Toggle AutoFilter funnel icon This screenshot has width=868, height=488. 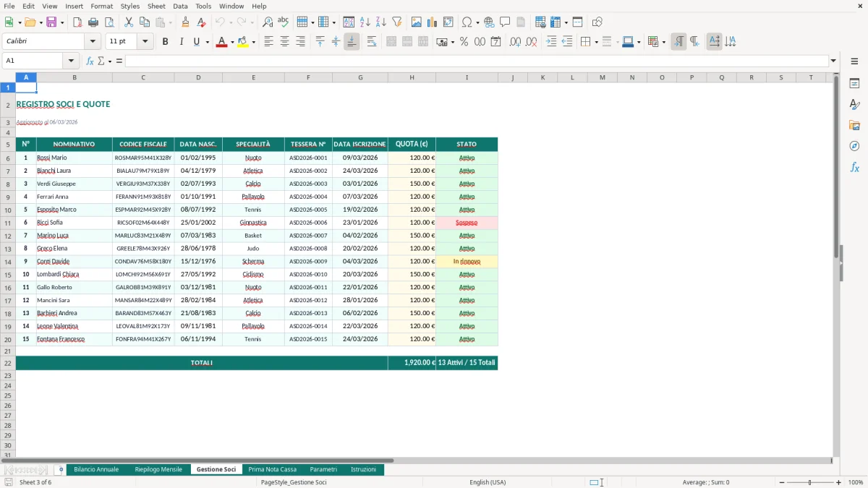(396, 22)
